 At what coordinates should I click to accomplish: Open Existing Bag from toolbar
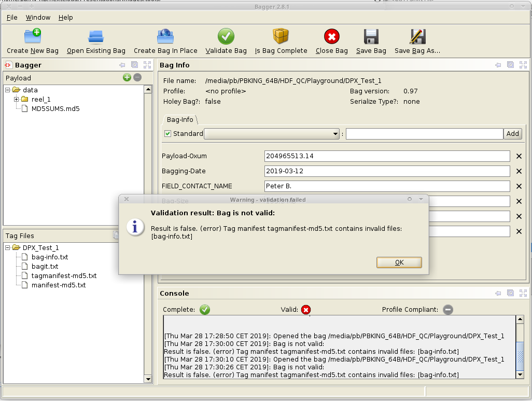96,36
